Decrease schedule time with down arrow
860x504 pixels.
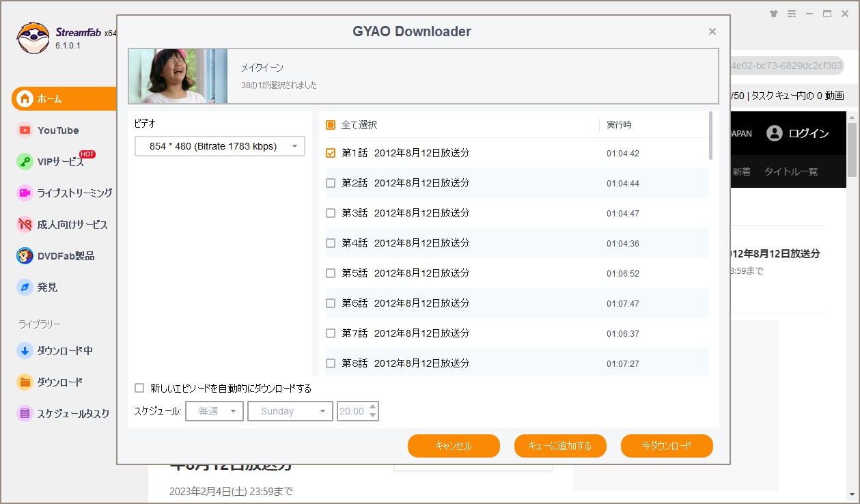pos(372,415)
